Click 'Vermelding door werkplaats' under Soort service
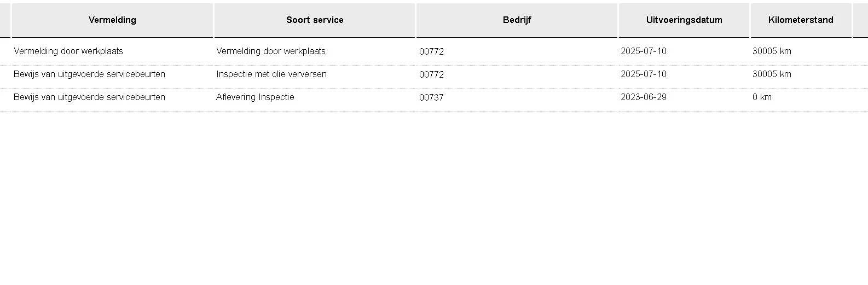Screen dimensions: 868x285 pyautogui.click(x=271, y=51)
